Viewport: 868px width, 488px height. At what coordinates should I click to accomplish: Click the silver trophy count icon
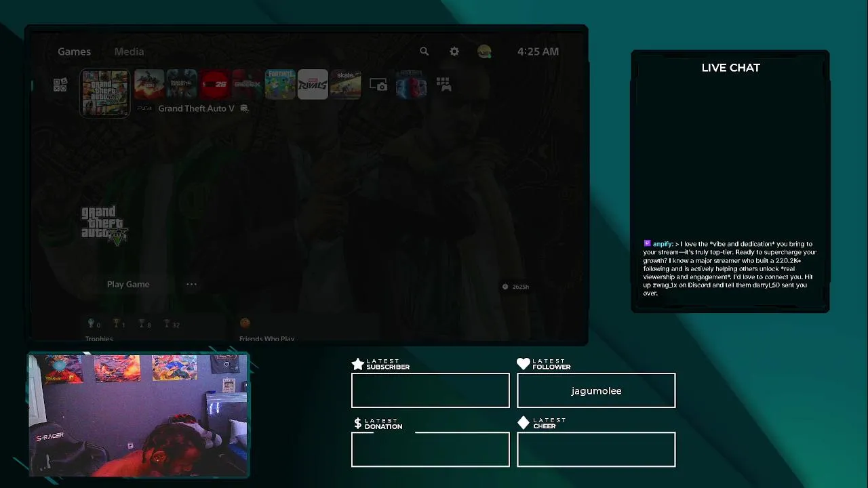(141, 325)
